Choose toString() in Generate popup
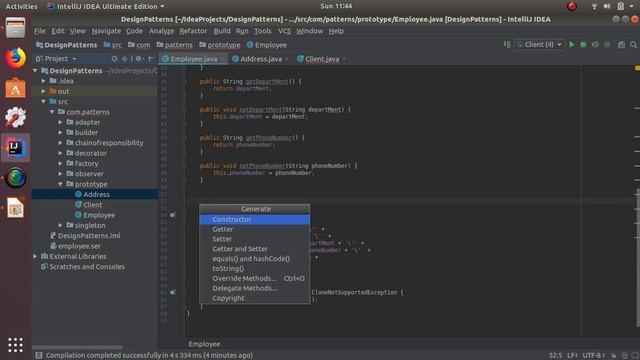This screenshot has width=640, height=360. pyautogui.click(x=255, y=269)
